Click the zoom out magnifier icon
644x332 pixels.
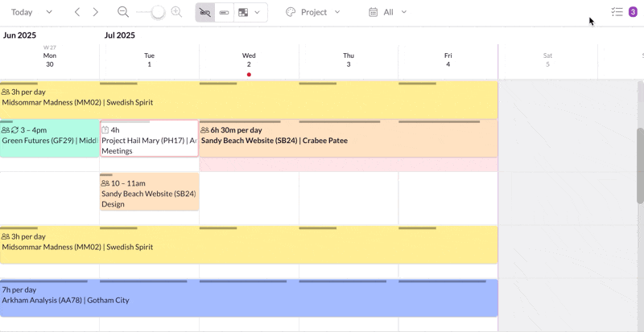123,12
